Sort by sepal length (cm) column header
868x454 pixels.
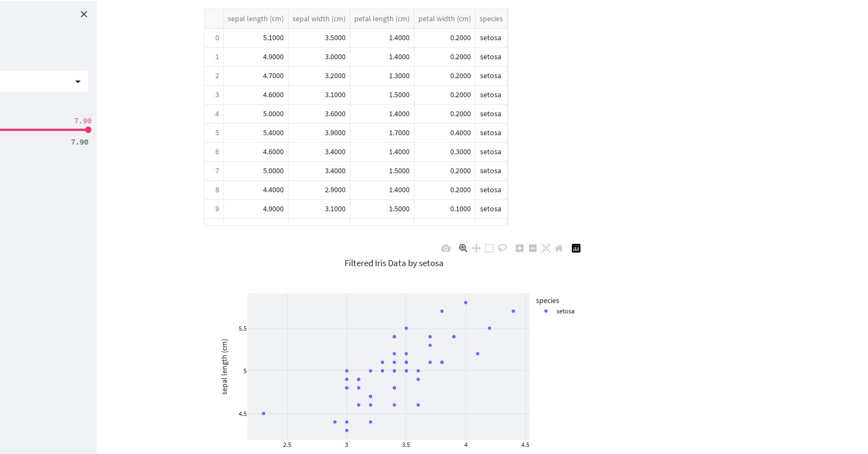click(x=256, y=18)
